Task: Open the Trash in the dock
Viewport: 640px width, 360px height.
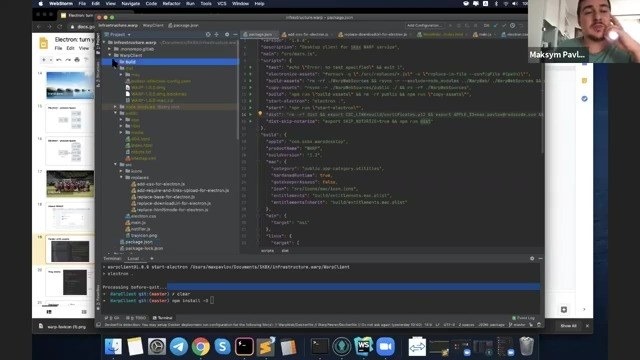Action: coord(527,346)
